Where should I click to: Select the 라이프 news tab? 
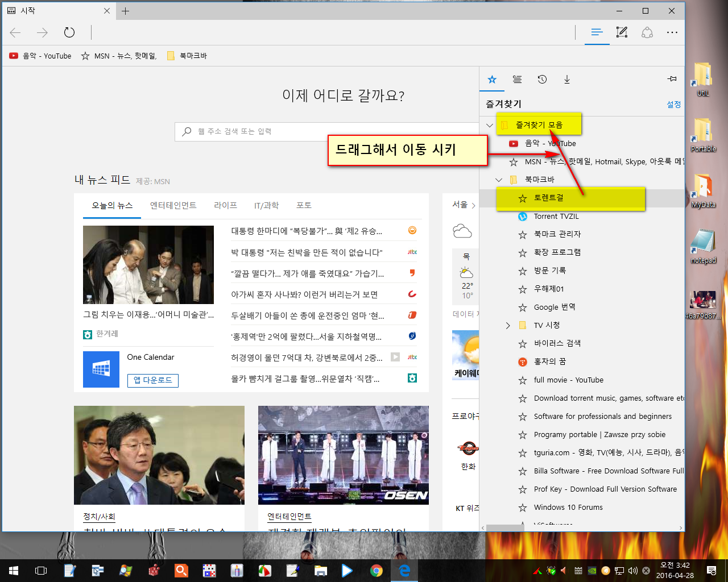(x=226, y=205)
